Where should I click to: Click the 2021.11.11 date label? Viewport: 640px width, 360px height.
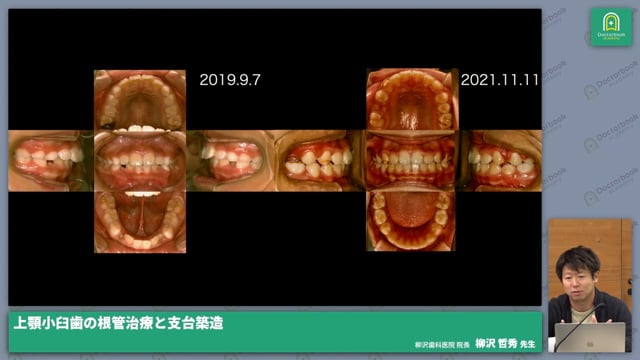[500, 80]
